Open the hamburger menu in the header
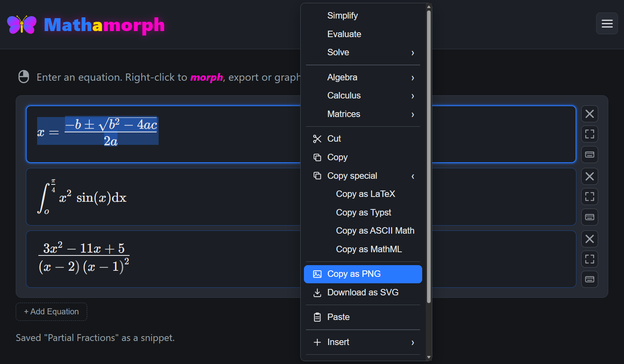Screen dimensions: 624x364 [607, 23]
